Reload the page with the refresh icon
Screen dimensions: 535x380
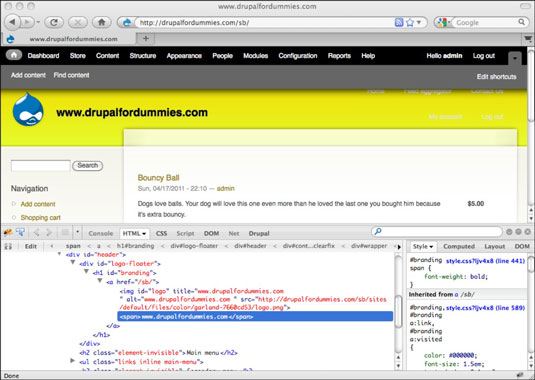[x=54, y=23]
